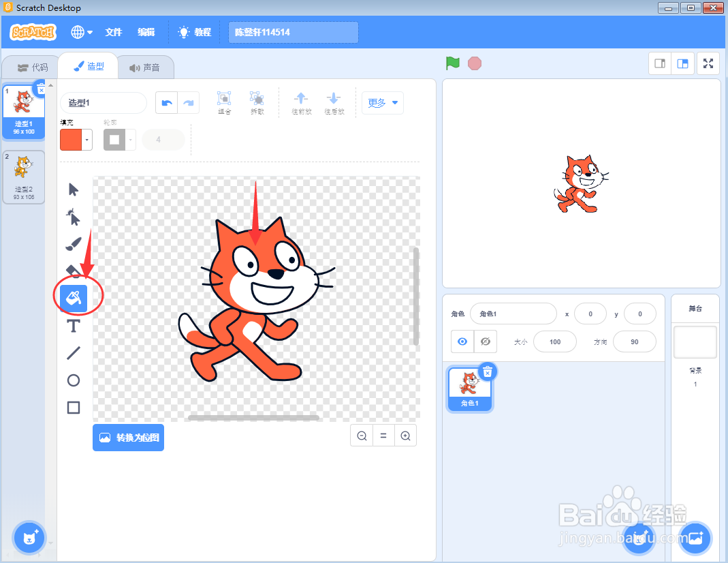
Task: Open the language globe dropdown
Action: (82, 32)
